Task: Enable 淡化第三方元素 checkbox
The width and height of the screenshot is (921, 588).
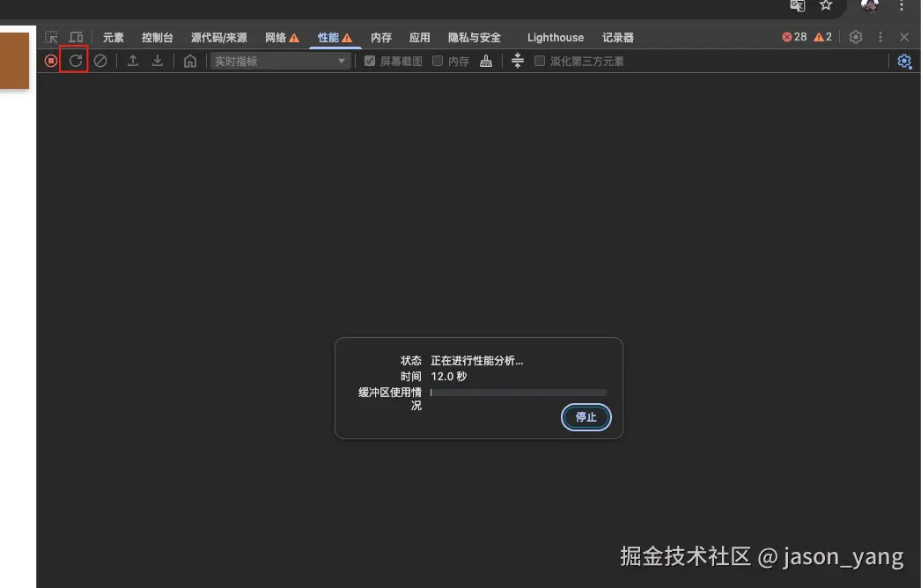Action: click(540, 61)
